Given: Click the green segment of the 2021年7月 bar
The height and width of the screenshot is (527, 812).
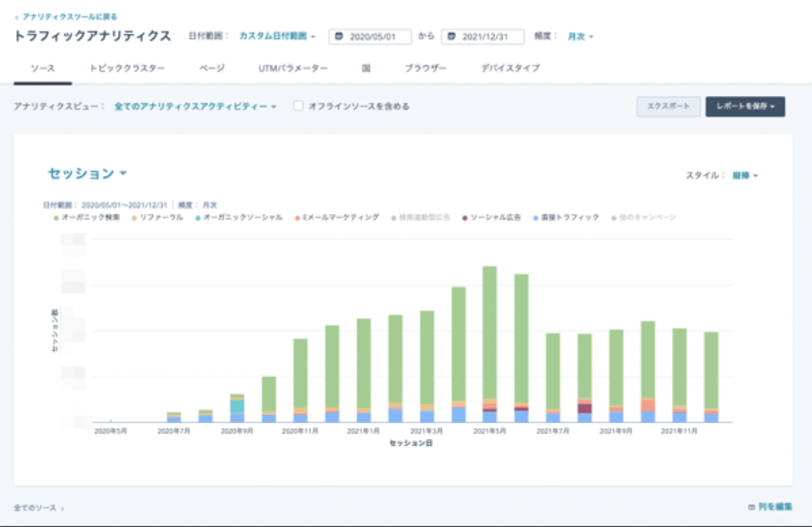Looking at the screenshot, I should (x=553, y=371).
